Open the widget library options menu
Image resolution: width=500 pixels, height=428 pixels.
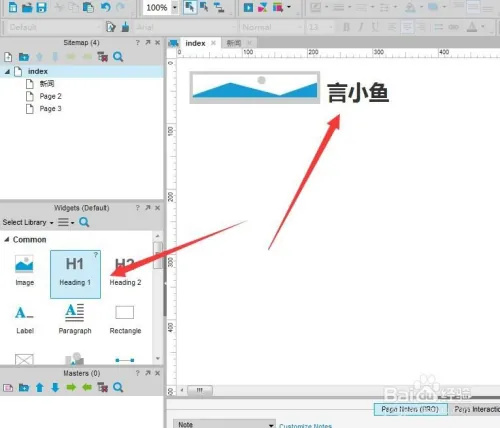pos(66,222)
